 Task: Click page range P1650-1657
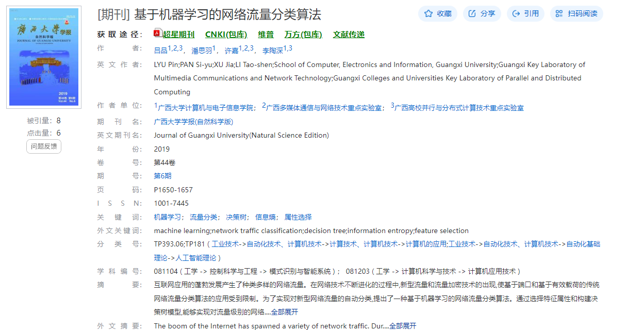tap(173, 190)
